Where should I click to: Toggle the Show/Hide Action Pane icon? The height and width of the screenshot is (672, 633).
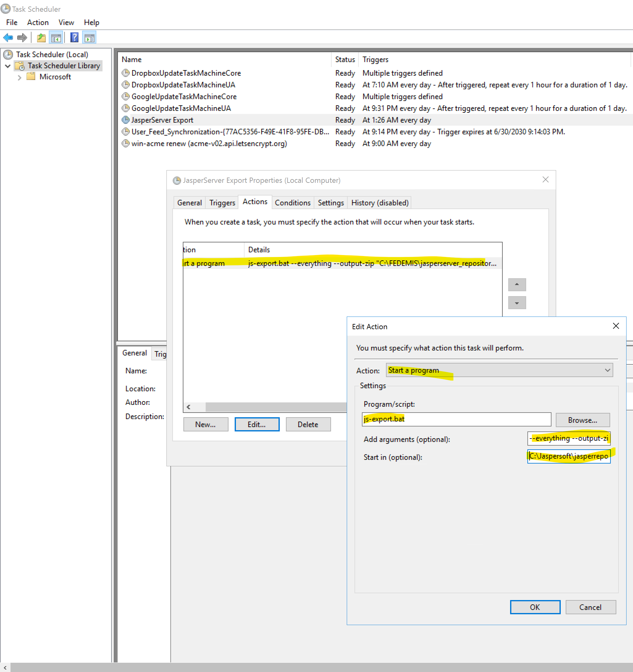click(x=89, y=37)
